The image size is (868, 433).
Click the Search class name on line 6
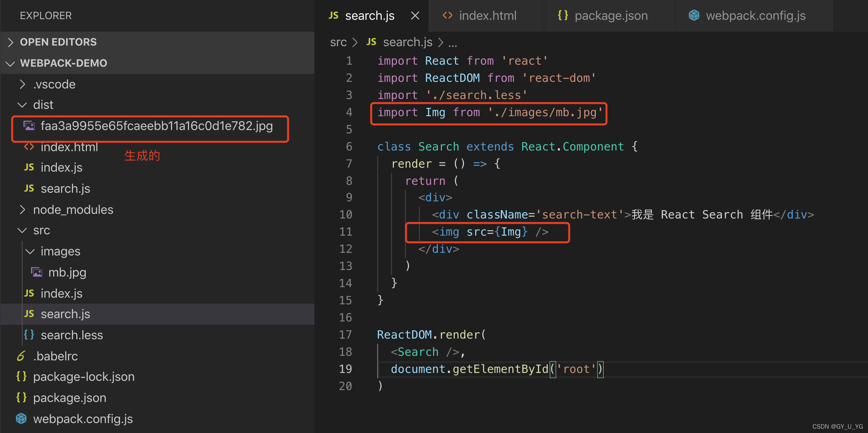point(438,147)
